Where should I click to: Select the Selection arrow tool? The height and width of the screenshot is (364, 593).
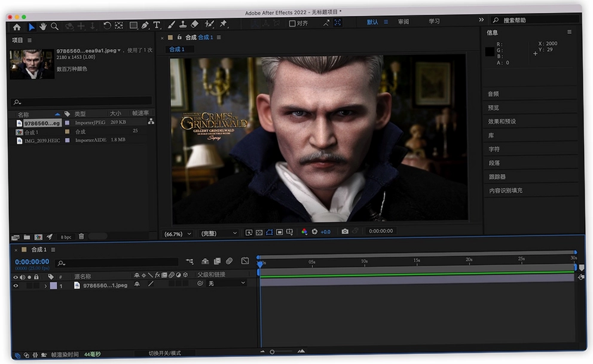click(x=32, y=27)
